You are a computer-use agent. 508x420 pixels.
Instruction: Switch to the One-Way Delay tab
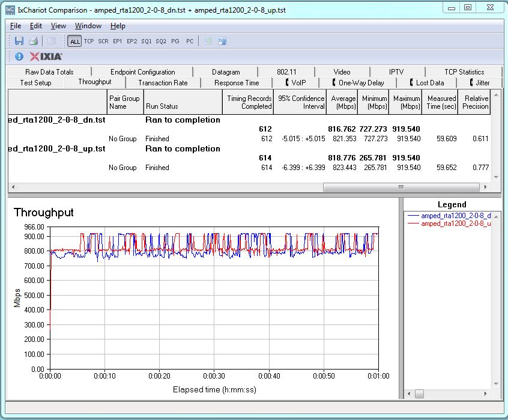[x=358, y=83]
